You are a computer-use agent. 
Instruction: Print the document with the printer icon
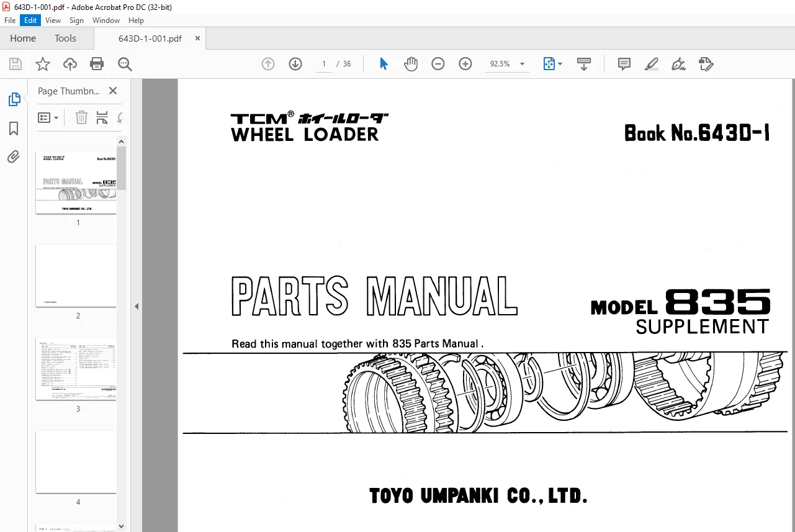click(x=97, y=64)
